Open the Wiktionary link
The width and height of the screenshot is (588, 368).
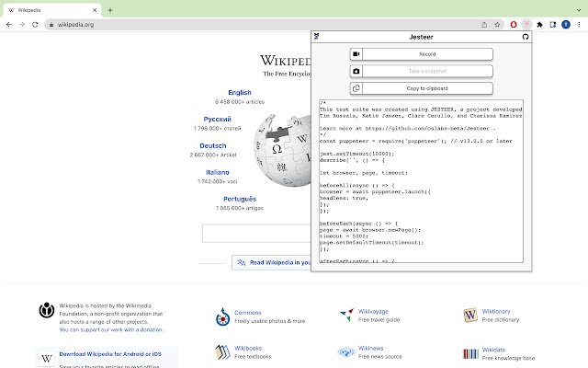[x=496, y=311]
